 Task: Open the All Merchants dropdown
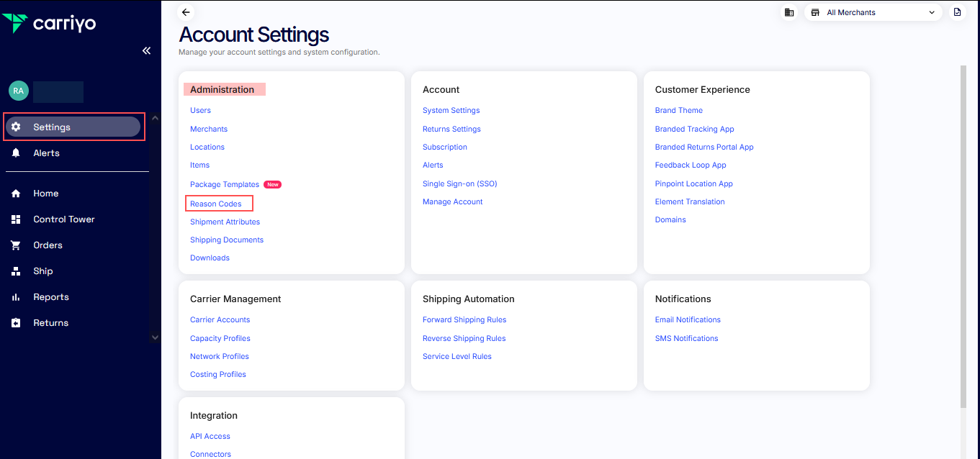tap(873, 12)
